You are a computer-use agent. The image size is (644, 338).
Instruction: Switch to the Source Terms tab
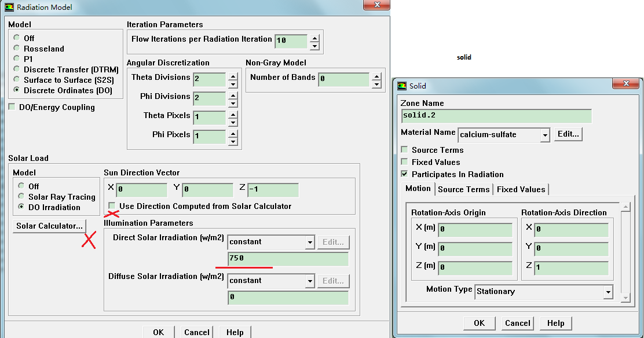(463, 189)
